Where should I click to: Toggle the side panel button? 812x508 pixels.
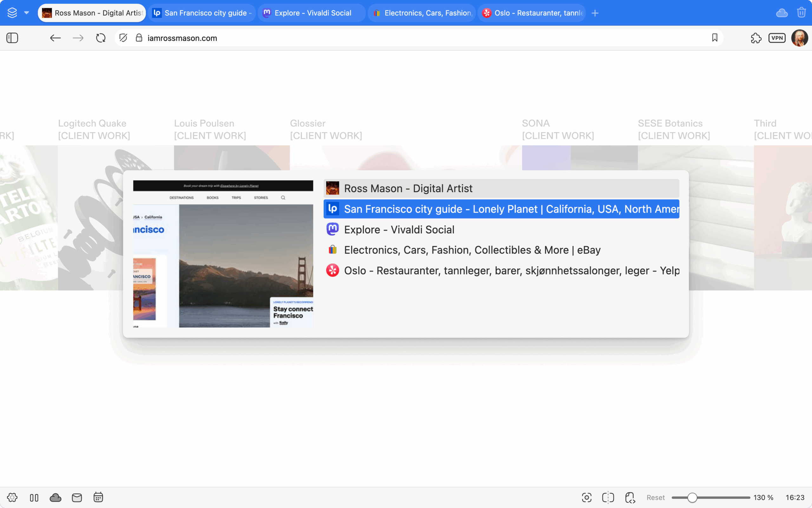[x=12, y=38]
